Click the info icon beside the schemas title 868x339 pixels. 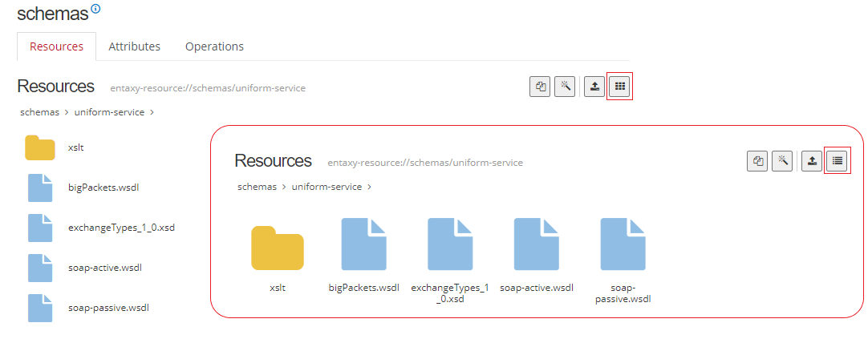pyautogui.click(x=96, y=9)
